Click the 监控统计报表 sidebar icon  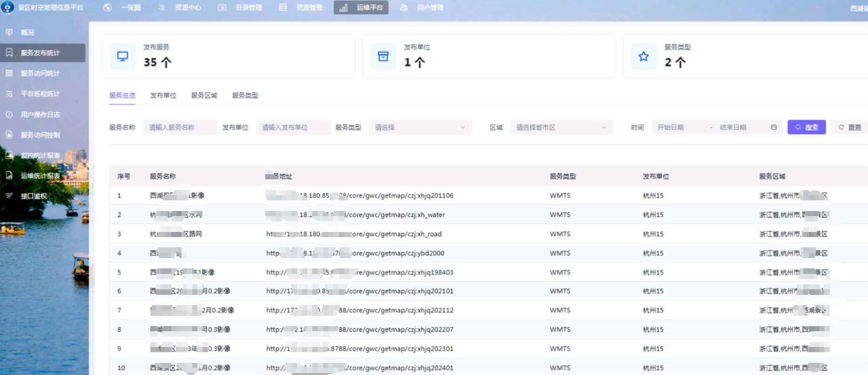coord(9,155)
